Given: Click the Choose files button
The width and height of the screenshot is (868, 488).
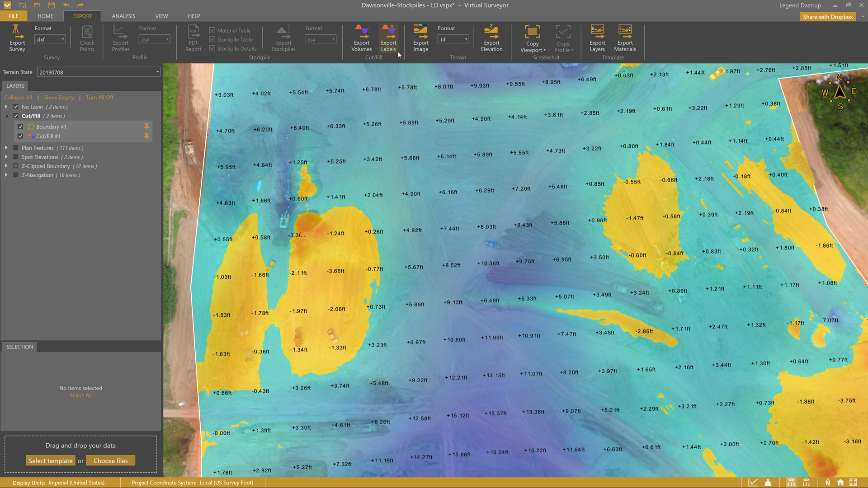Looking at the screenshot, I should [110, 461].
